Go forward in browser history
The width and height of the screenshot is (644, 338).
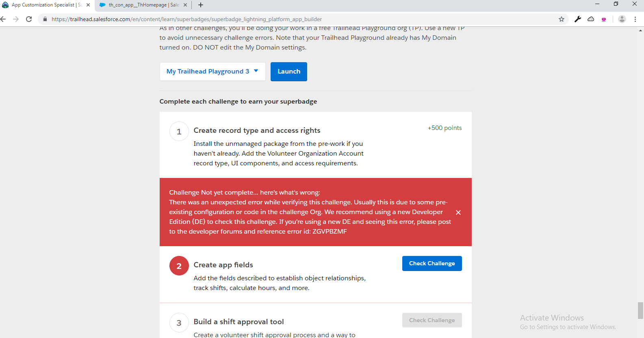point(16,19)
